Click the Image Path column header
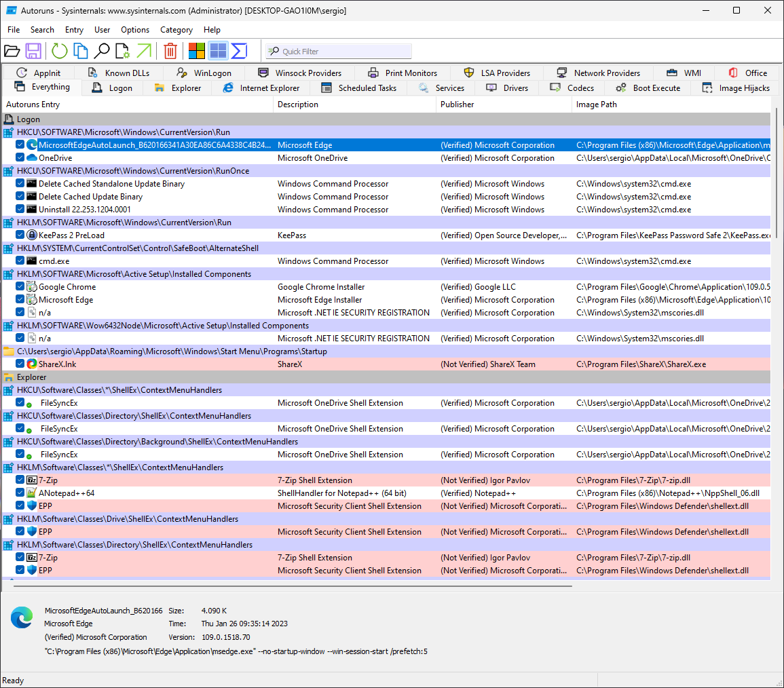 [596, 104]
